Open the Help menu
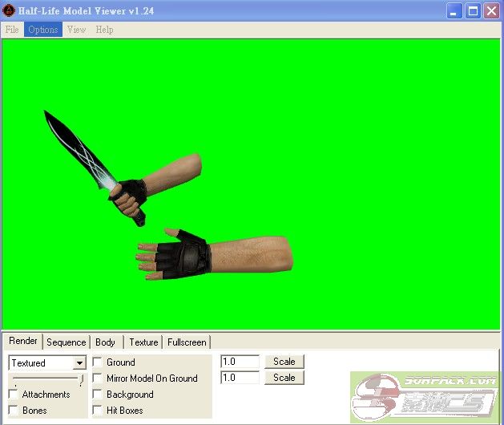The width and height of the screenshot is (504, 425). pos(104,30)
